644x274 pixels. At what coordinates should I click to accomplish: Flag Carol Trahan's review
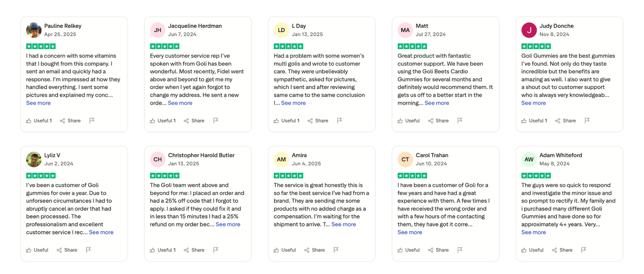pos(460,250)
